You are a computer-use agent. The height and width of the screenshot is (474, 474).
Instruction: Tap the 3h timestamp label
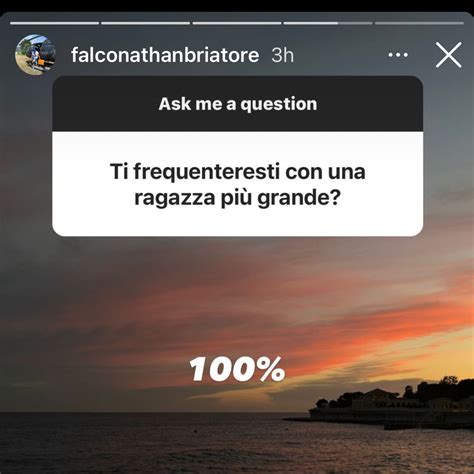tap(283, 55)
